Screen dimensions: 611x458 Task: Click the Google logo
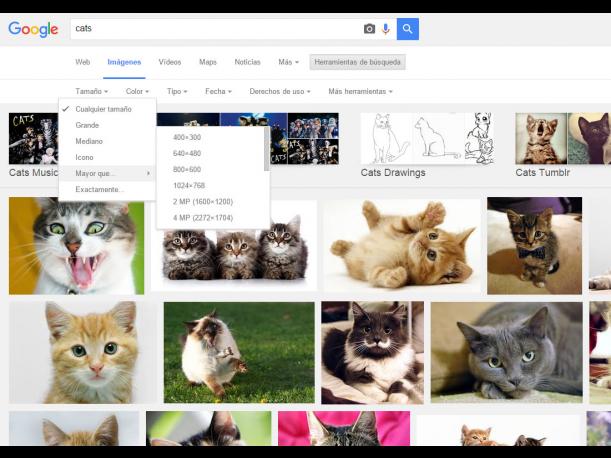point(33,29)
